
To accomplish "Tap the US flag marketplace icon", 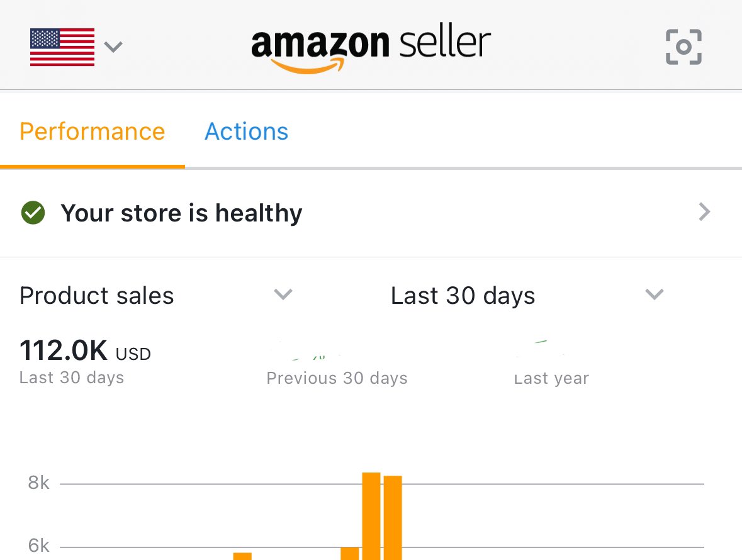I will click(62, 47).
